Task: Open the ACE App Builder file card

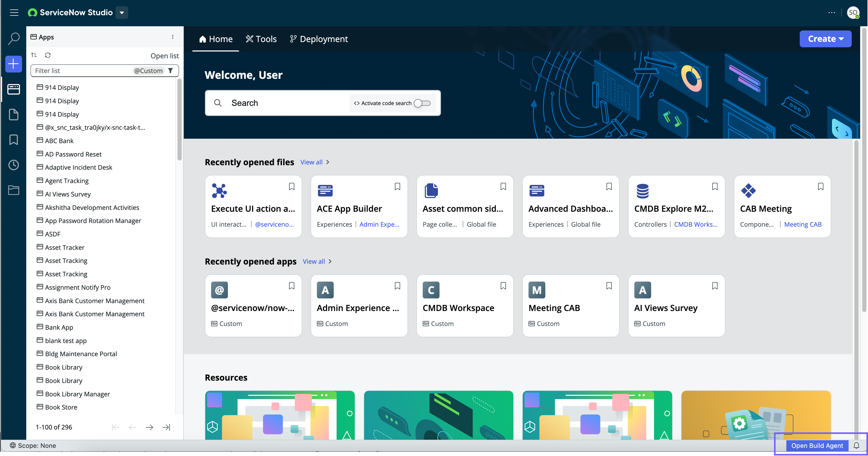Action: (x=359, y=206)
